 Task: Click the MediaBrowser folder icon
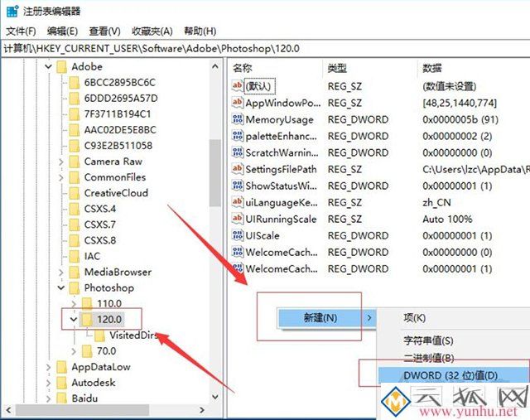coord(75,272)
